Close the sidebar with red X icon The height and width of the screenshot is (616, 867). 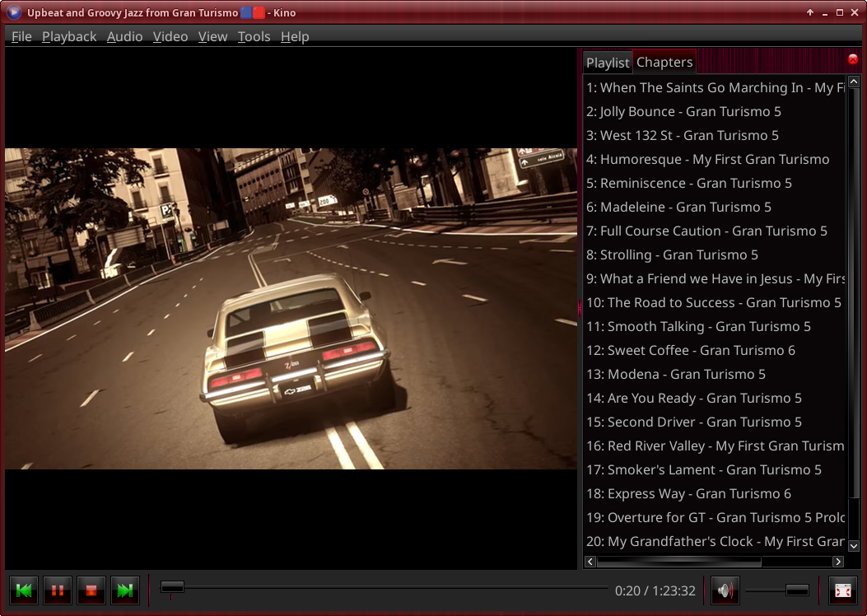click(x=853, y=60)
